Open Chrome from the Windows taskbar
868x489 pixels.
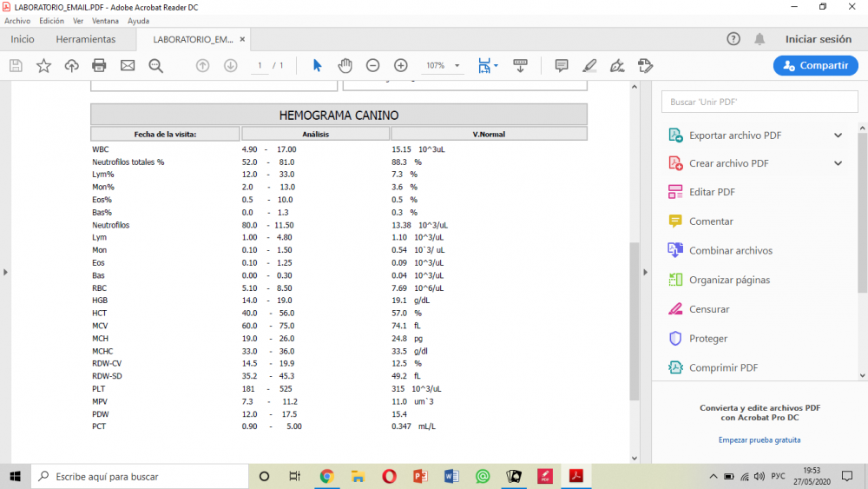pyautogui.click(x=326, y=476)
